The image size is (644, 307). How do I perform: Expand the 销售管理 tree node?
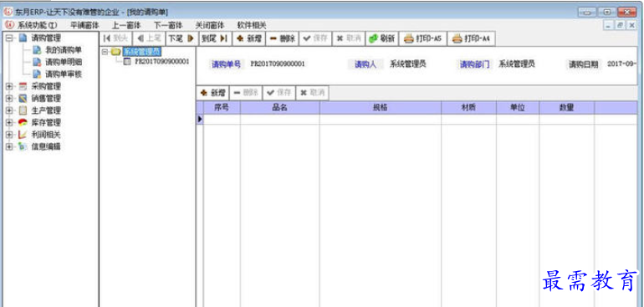[9, 99]
